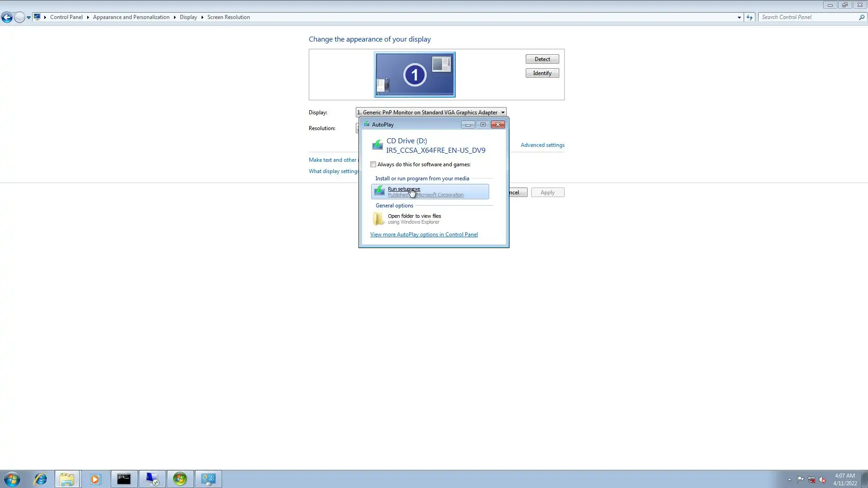Open Internet Explorer from the taskbar

click(x=41, y=479)
